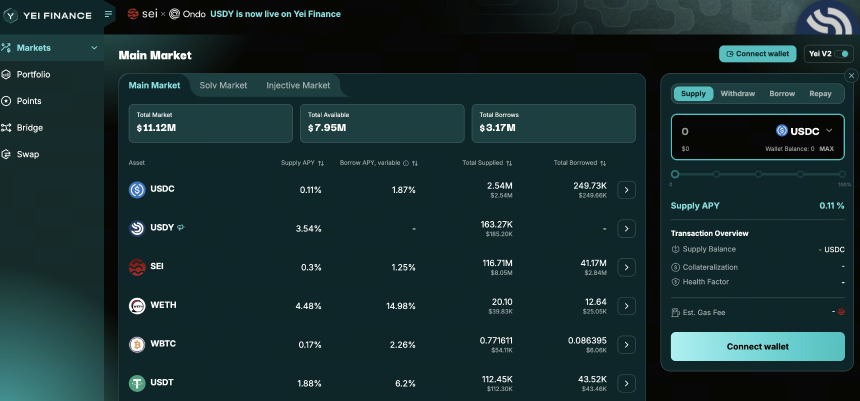Set the amount slider to 75% point

(800, 174)
